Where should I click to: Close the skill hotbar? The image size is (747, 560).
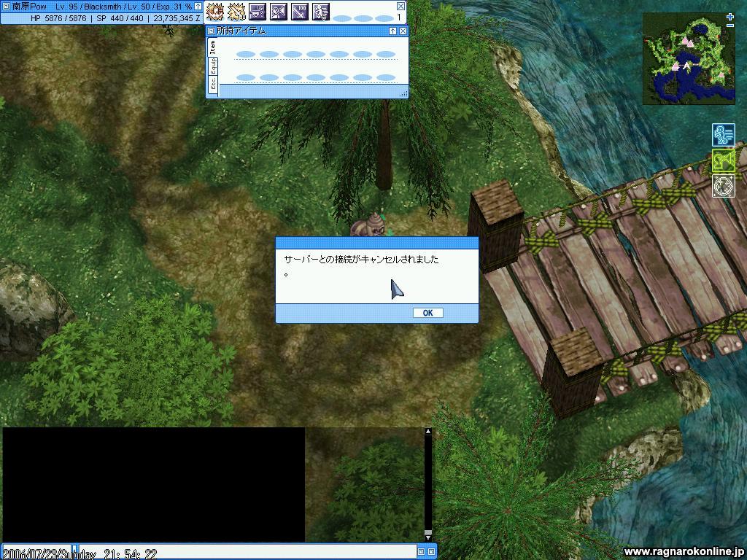click(400, 6)
